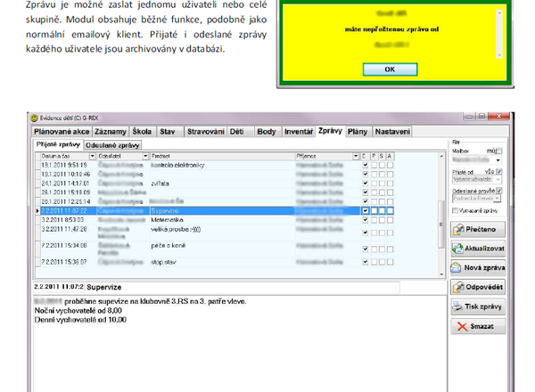Image resolution: width=535 pixels, height=392 pixels.
Task: Toggle the Mailbox můj checkbox
Action: click(498, 151)
